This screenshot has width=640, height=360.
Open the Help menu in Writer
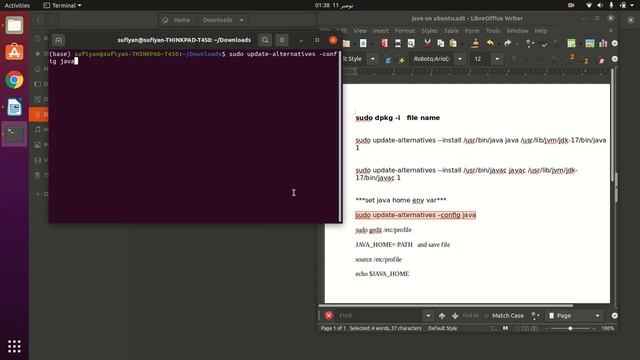pyautogui.click(x=540, y=31)
